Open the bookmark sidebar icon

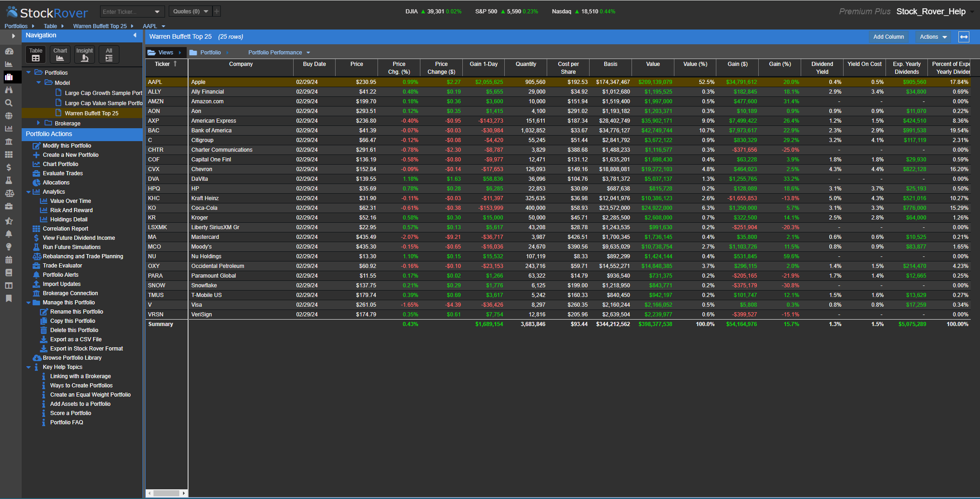(x=9, y=298)
